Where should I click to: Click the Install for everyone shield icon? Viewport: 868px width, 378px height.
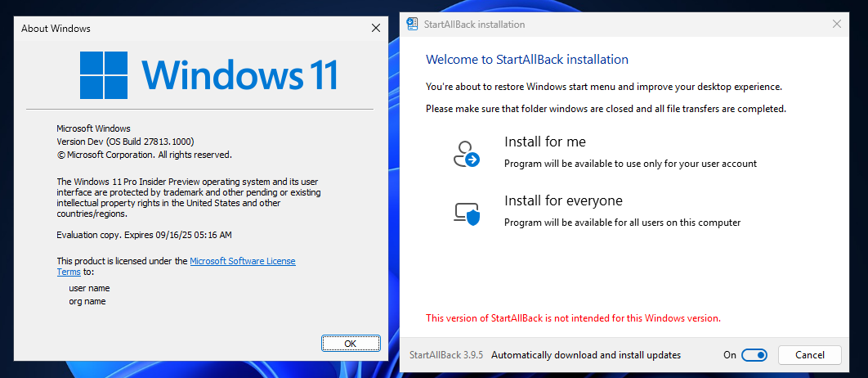point(466,213)
